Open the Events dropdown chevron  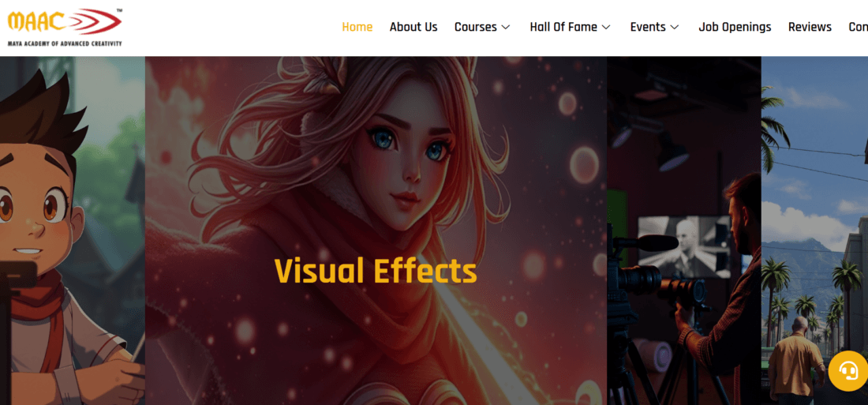(x=675, y=27)
